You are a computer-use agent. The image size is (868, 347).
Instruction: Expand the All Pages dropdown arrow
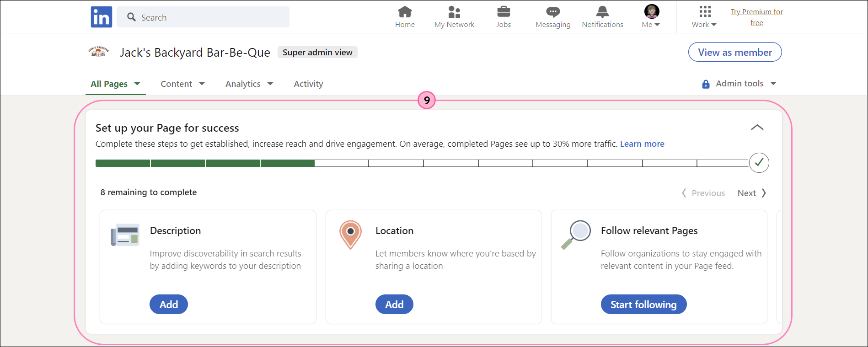(x=137, y=84)
